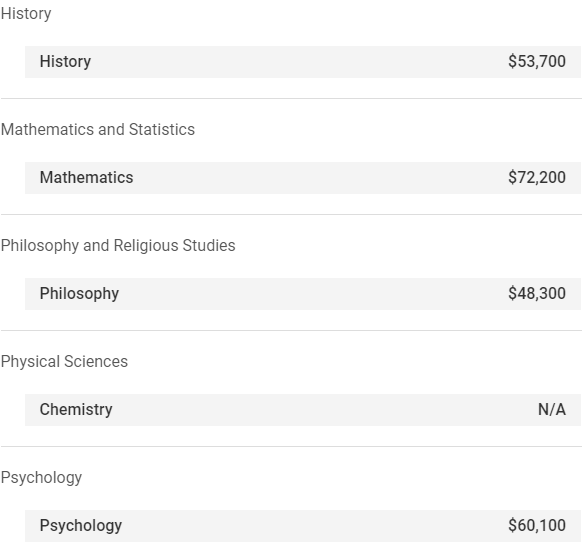Click the Physical Sciences category heading
Viewport: 582px width, 545px height.
pyautogui.click(x=64, y=362)
